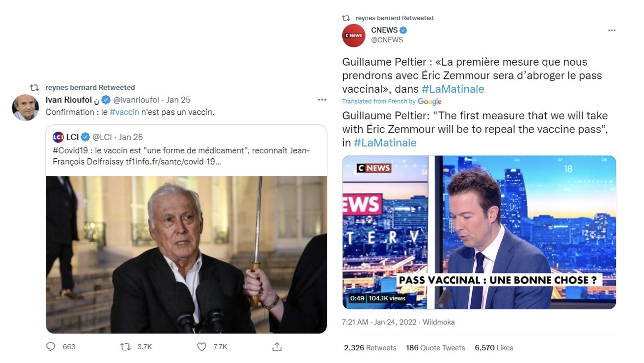Open the Delfraissy photo in the LCI tweet
This screenshot has width=644, height=363.
point(186,255)
